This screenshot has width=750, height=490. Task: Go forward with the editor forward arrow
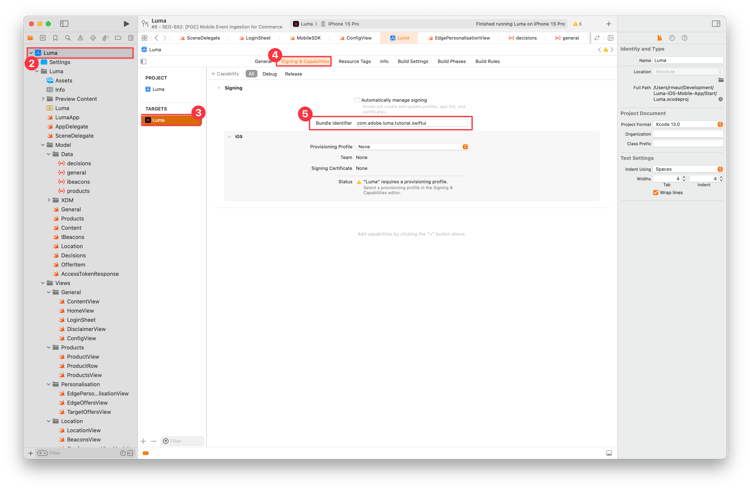point(165,38)
